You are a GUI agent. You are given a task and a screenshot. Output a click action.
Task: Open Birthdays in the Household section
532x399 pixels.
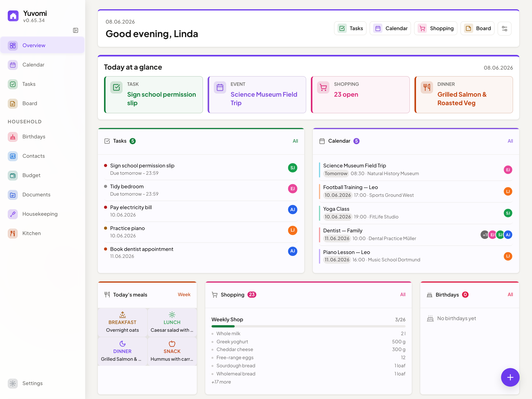click(42, 137)
